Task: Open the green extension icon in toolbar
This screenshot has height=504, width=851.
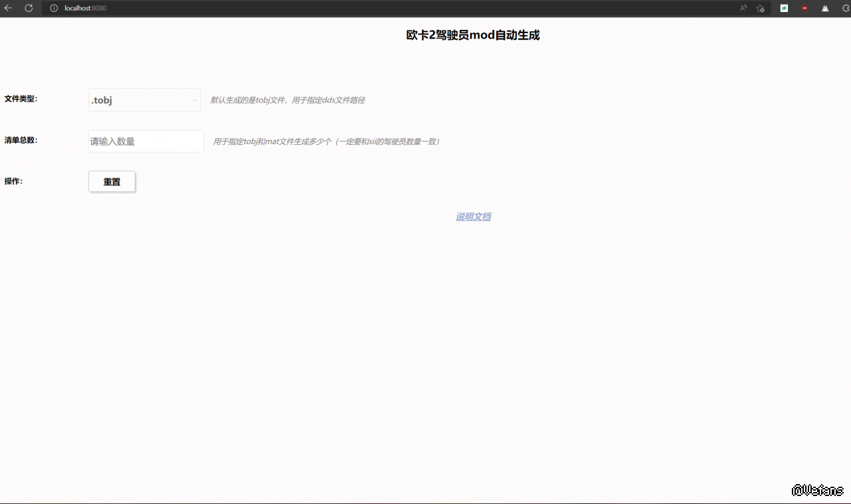Action: pyautogui.click(x=784, y=8)
